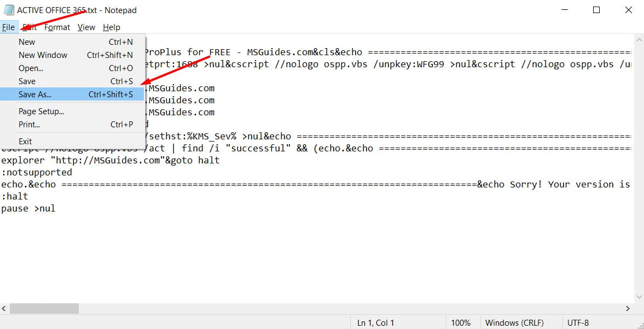
Task: Click the 'pause >nul' line
Action: point(28,208)
